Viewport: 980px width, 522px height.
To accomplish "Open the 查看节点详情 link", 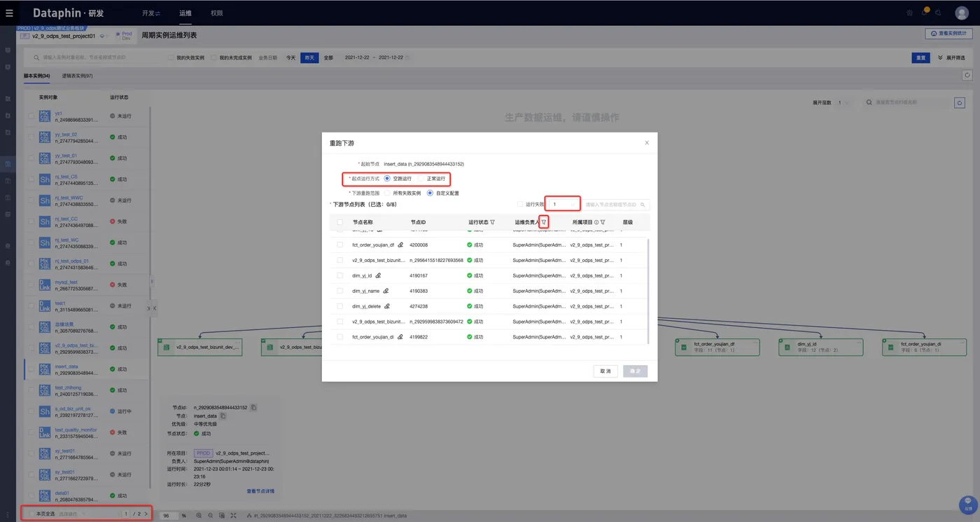I will [260, 491].
